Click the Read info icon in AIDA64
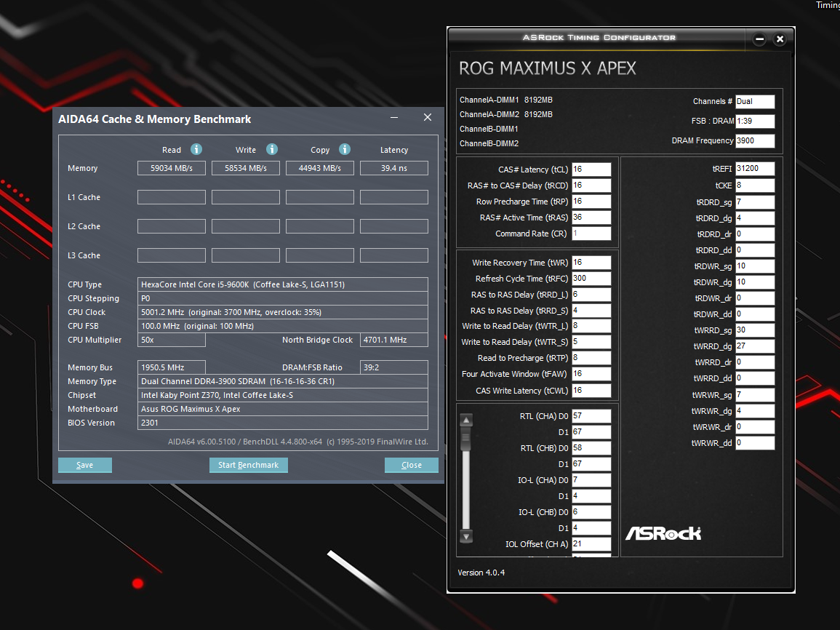This screenshot has width=840, height=630. (196, 149)
